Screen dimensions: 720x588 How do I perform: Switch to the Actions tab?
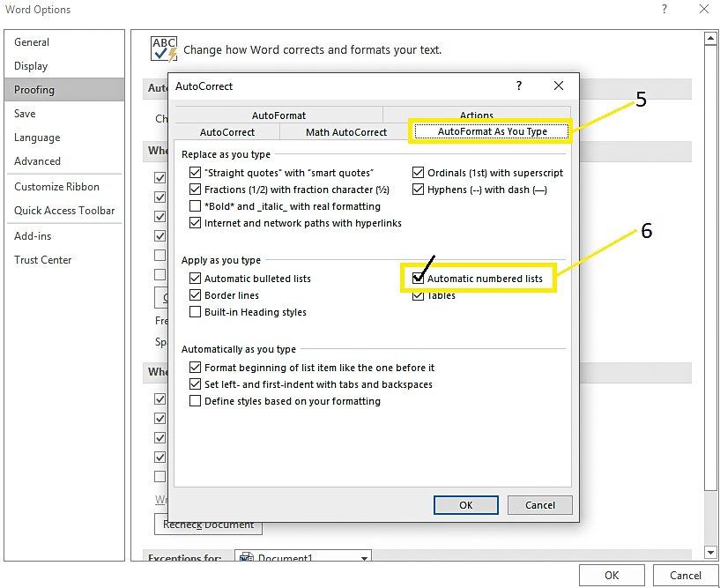tap(477, 115)
